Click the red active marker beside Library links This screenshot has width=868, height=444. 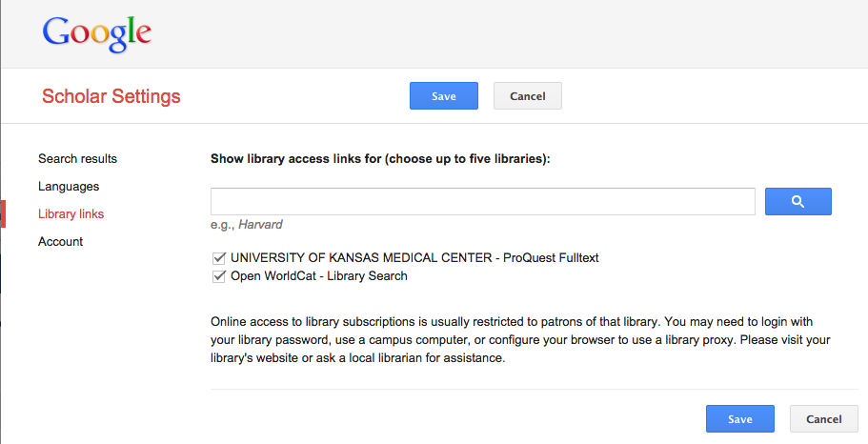point(3,214)
